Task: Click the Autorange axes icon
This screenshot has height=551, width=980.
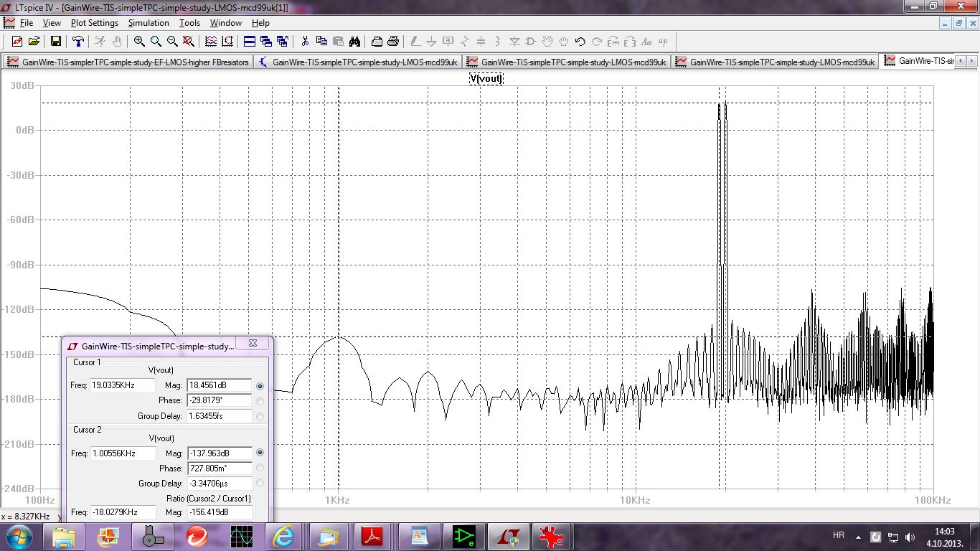Action: (x=227, y=42)
